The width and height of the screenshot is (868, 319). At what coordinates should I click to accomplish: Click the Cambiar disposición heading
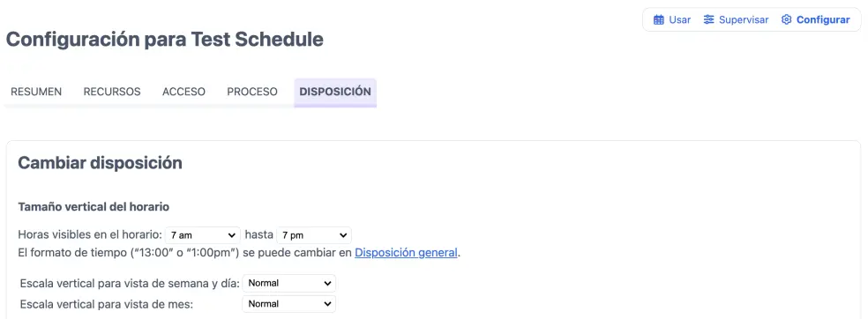(x=101, y=163)
